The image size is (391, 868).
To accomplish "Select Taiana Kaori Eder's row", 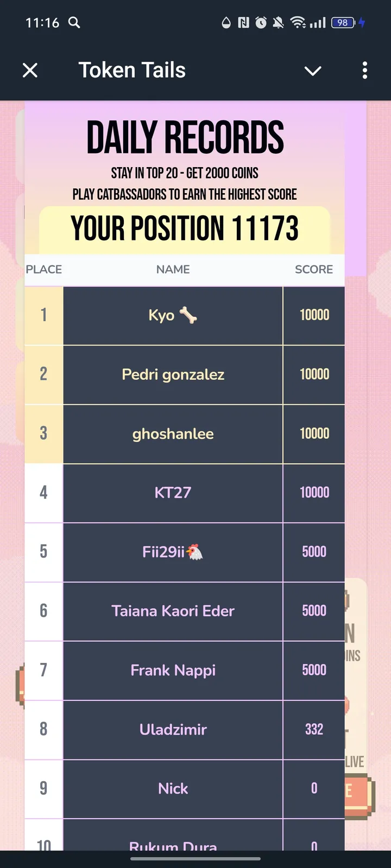I will (173, 611).
